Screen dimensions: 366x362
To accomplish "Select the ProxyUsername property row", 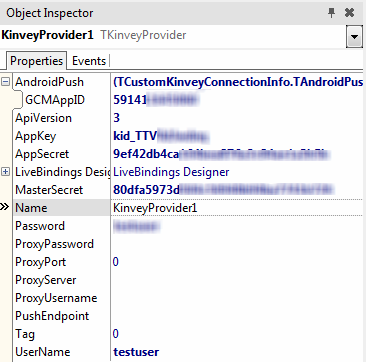I will pos(56,298).
